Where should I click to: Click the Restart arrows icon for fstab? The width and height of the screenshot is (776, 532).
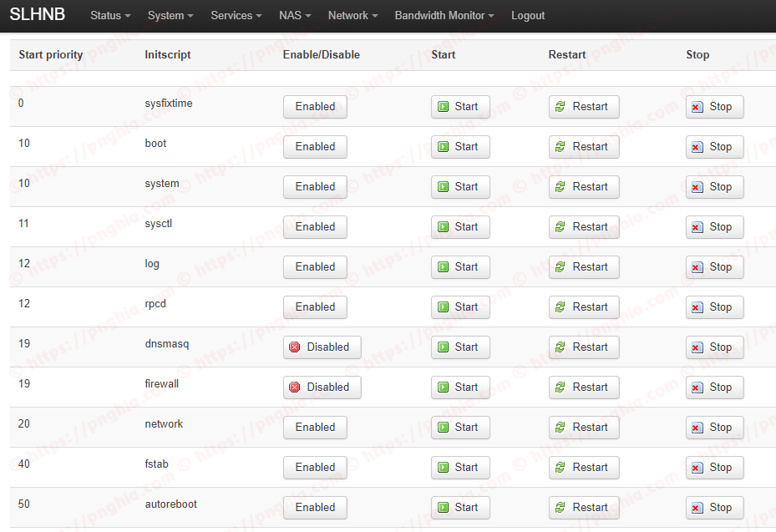coord(560,468)
